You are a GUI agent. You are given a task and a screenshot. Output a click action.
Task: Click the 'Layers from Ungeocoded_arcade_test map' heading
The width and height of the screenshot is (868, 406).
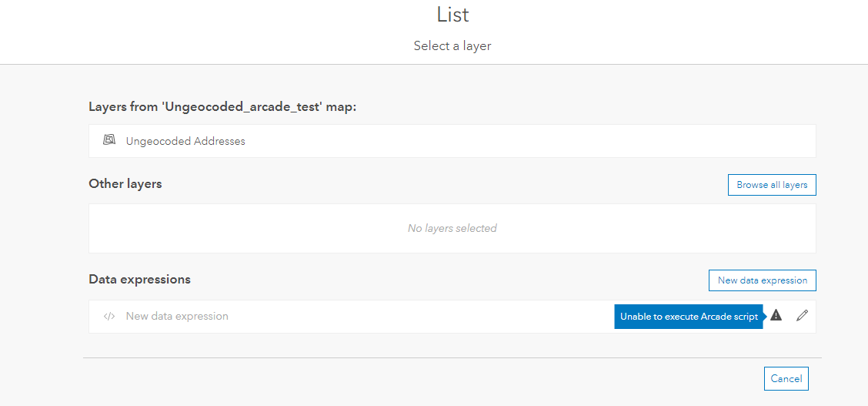click(x=222, y=107)
